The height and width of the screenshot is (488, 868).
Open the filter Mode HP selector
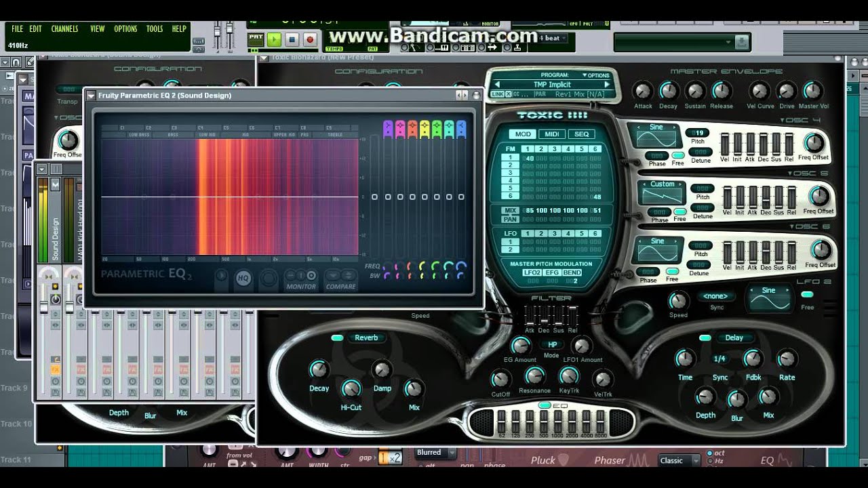click(551, 345)
